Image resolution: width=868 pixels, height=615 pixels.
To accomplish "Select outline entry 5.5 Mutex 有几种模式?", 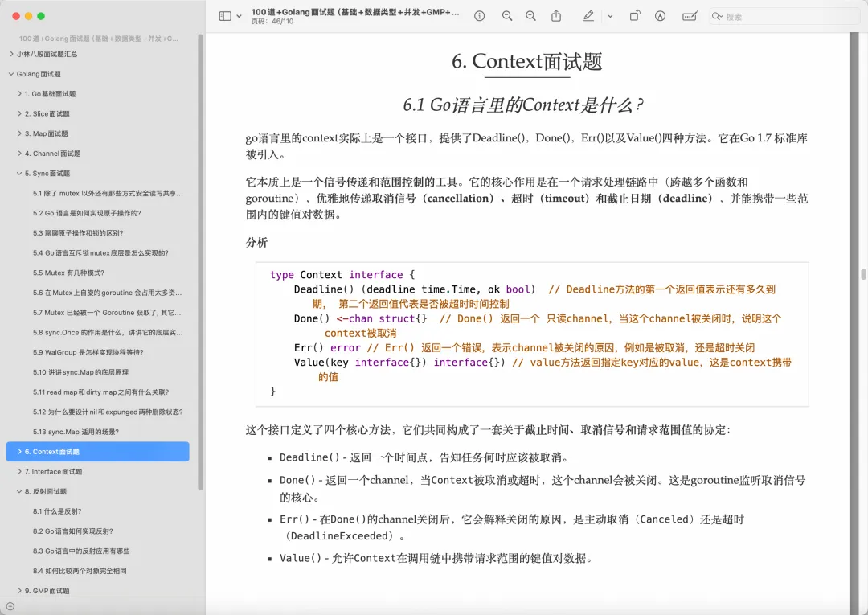I will click(x=68, y=273).
